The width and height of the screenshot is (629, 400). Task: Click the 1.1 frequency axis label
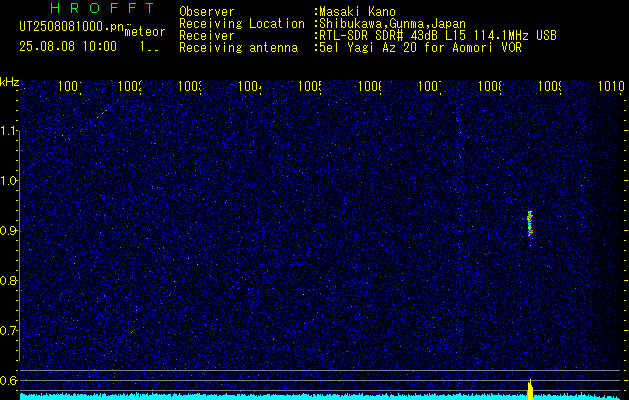9,130
